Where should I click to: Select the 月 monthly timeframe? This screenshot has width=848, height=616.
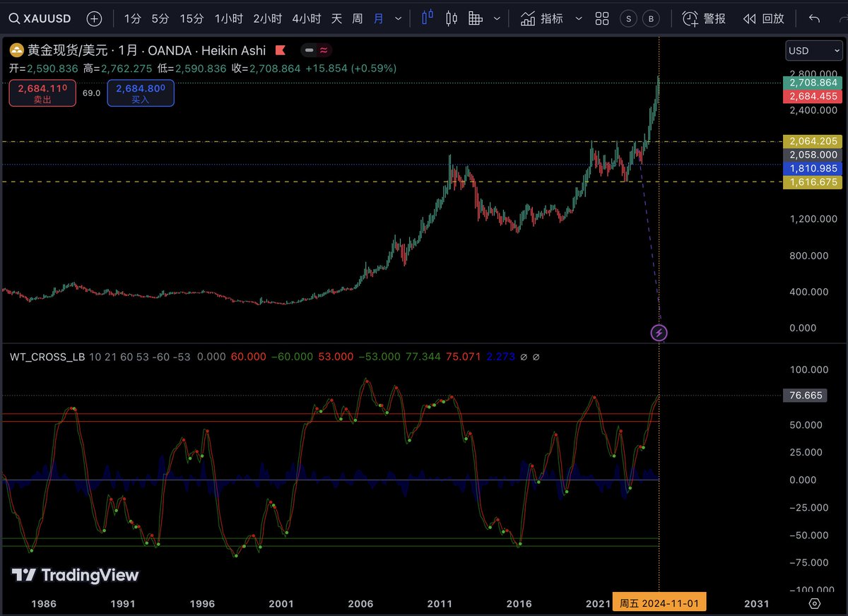(379, 18)
